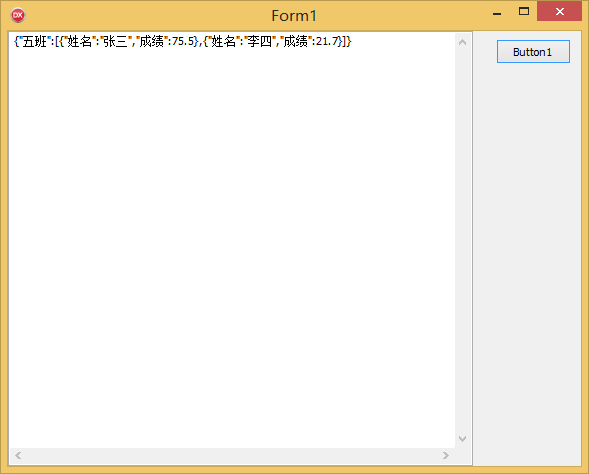Click the vertical scrollbar track

(x=462, y=240)
